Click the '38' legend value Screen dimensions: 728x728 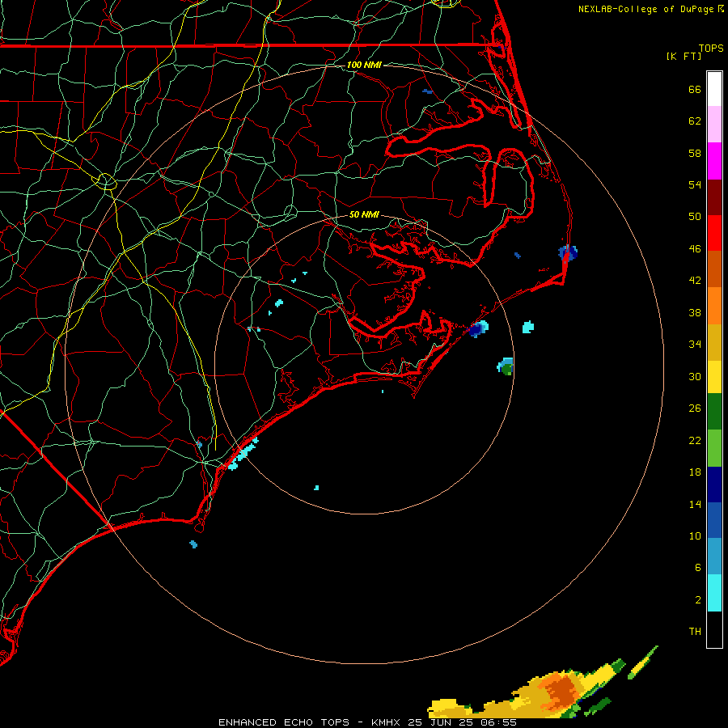click(695, 313)
